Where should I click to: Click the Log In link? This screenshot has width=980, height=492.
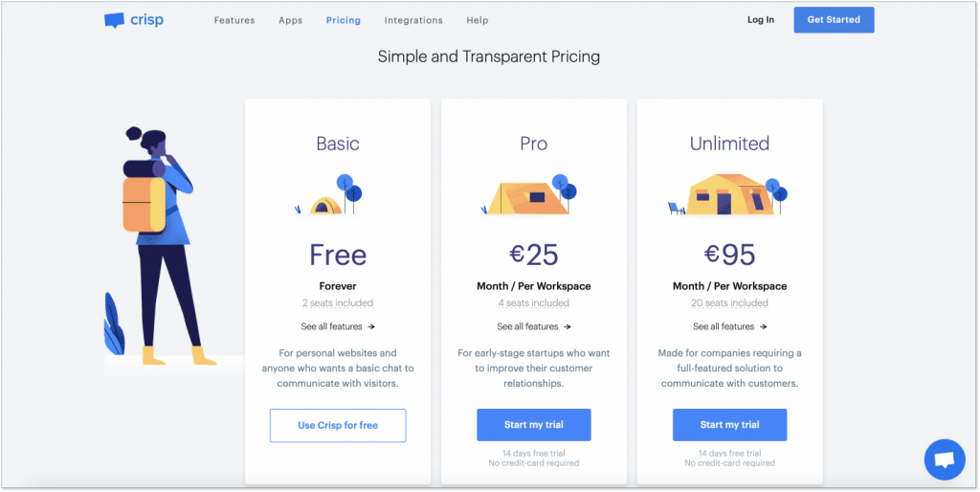pos(761,20)
